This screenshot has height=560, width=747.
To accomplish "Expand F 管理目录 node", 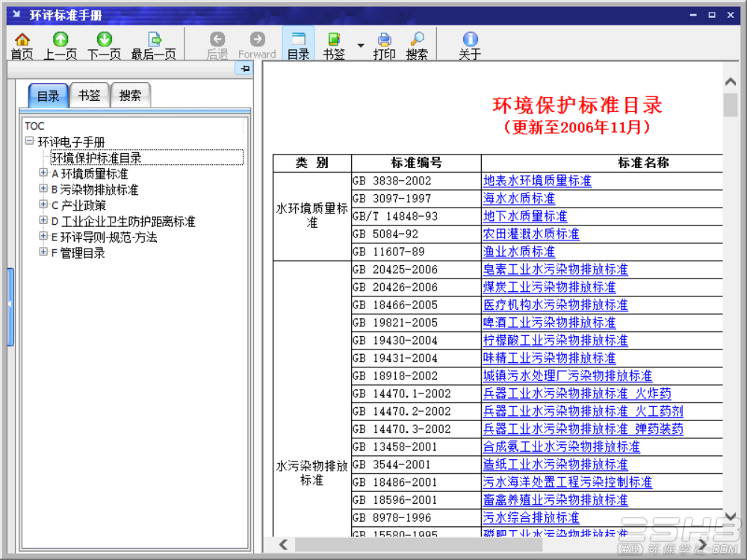I will click(x=43, y=252).
